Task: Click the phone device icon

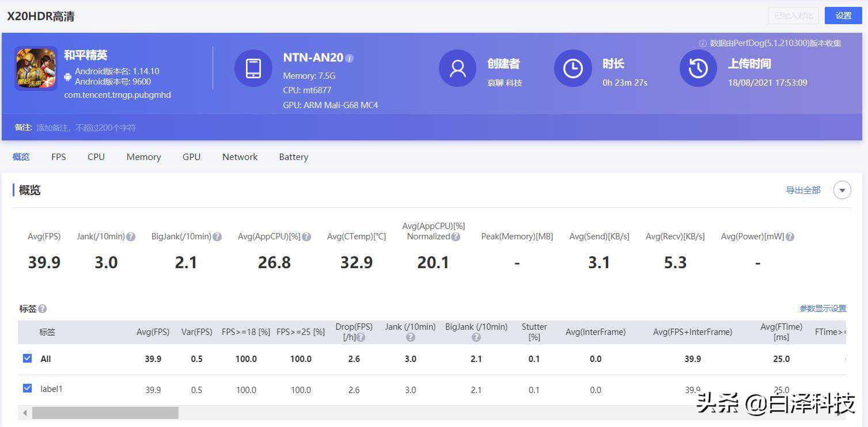Action: pos(253,68)
